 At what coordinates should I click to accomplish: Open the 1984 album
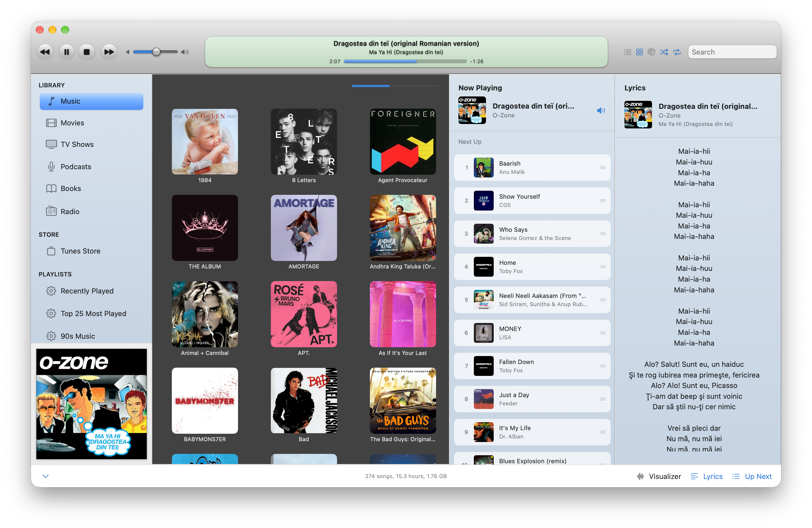[205, 142]
